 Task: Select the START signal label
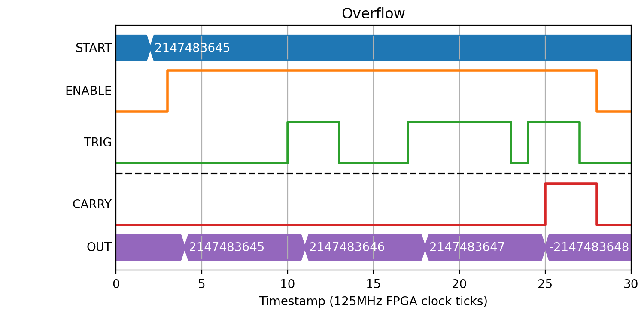point(93,48)
